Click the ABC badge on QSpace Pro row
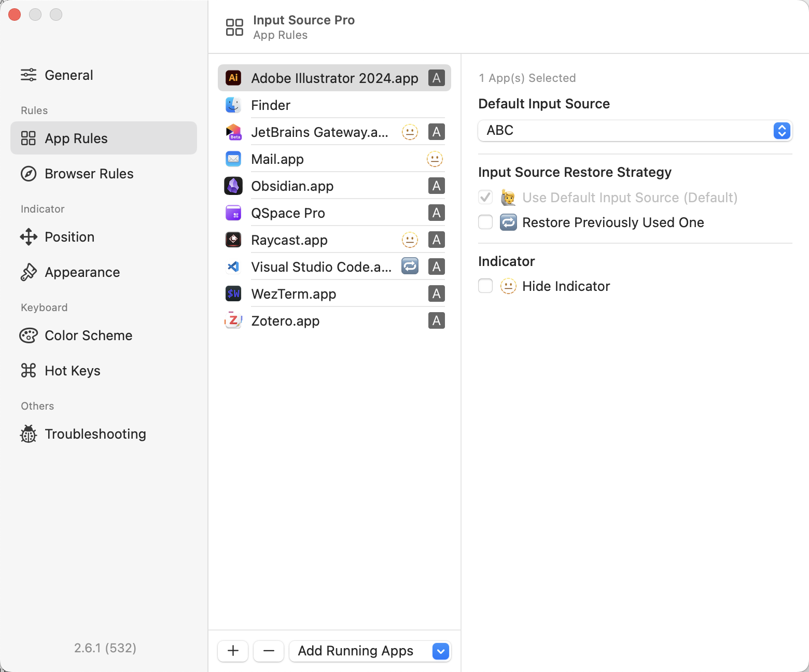The image size is (809, 672). pos(437,213)
